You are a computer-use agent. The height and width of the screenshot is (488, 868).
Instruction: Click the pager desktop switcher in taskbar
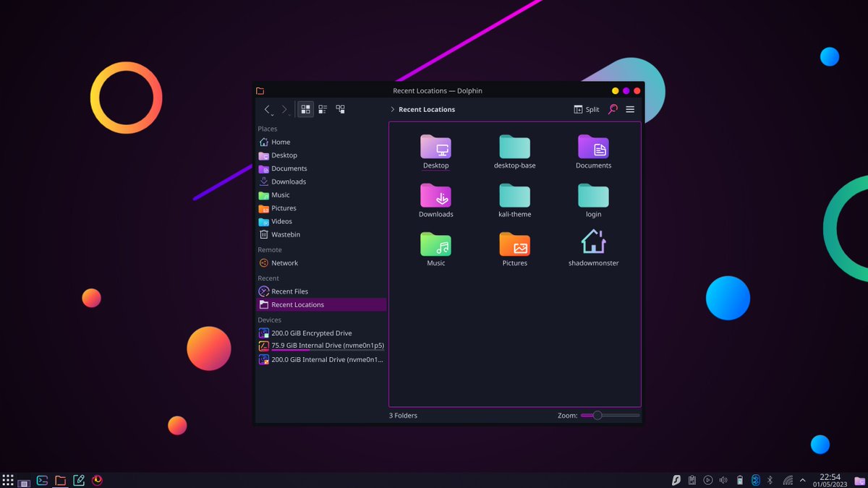click(x=25, y=482)
